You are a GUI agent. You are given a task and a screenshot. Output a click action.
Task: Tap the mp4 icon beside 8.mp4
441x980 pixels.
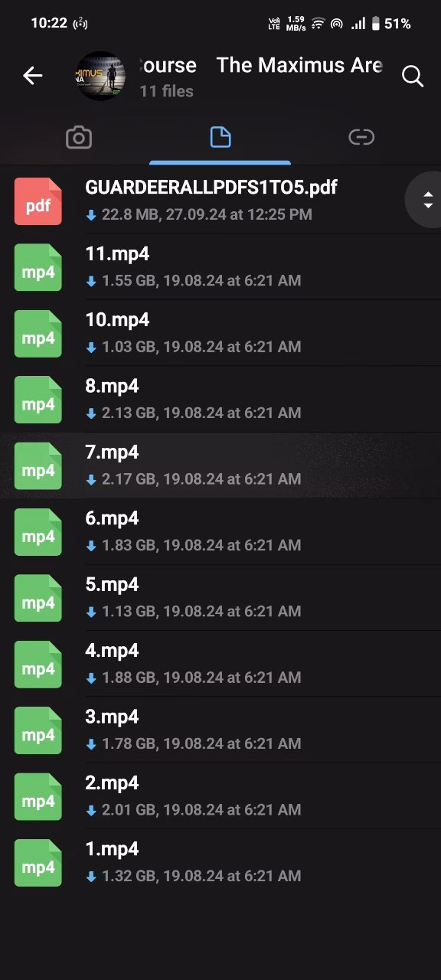(38, 400)
